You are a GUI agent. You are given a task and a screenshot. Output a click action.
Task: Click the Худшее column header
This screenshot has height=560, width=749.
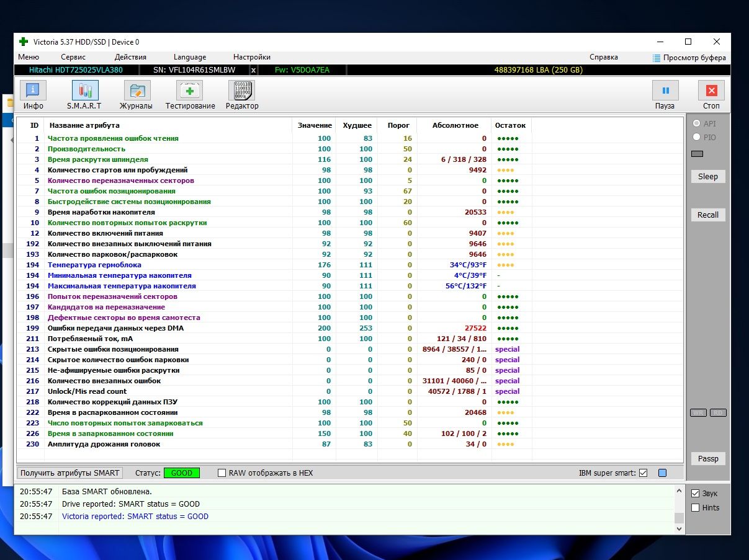coord(357,125)
